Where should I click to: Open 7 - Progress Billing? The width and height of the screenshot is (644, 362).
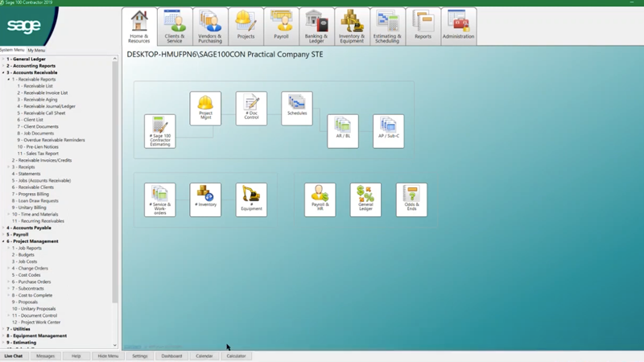31,194
